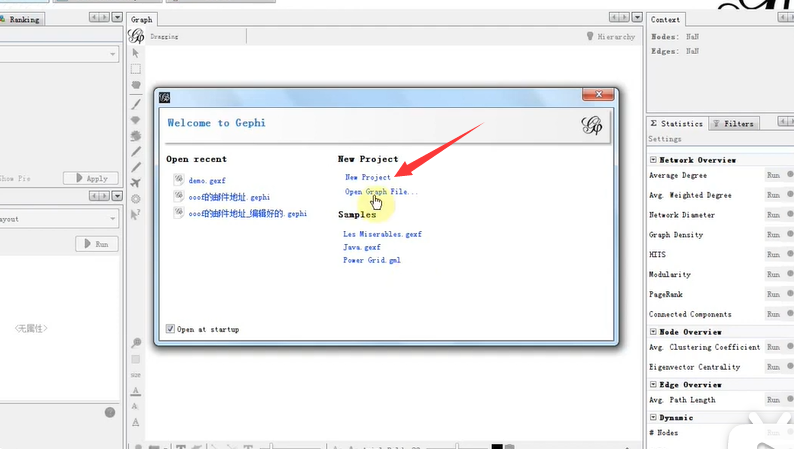
Task: Collapse the Dynamic section
Action: [653, 417]
